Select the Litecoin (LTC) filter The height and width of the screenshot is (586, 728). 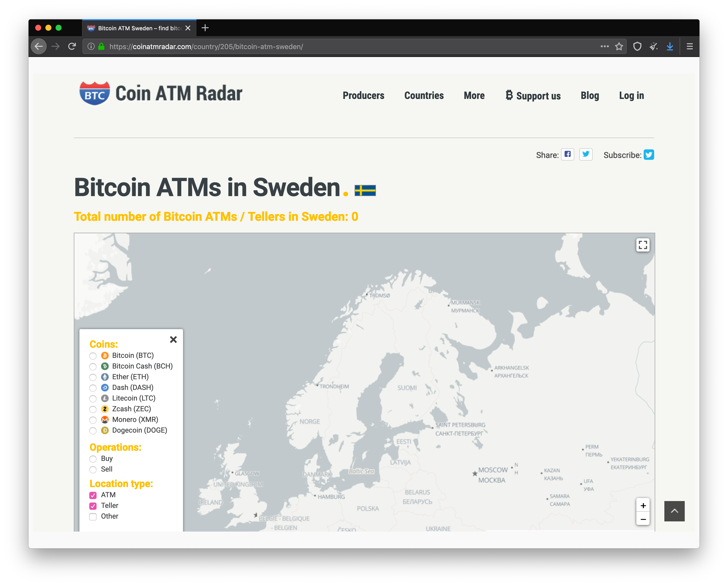click(x=93, y=399)
